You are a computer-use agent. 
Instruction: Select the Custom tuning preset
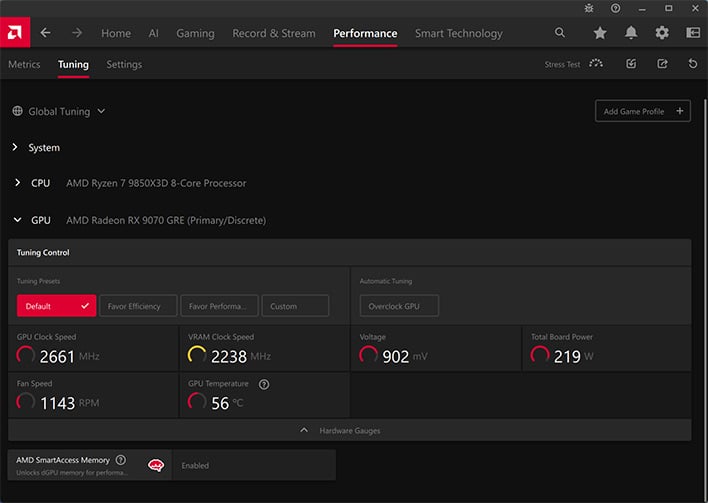295,306
